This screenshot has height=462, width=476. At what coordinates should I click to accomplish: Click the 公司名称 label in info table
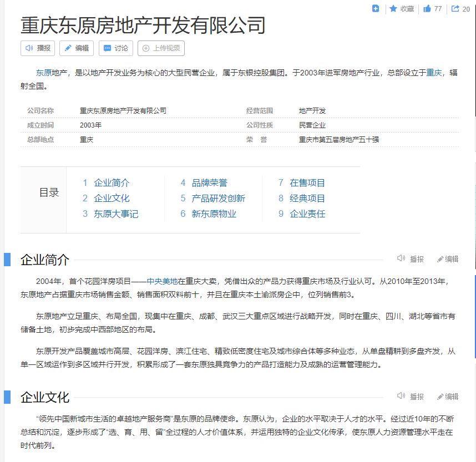[x=40, y=111]
